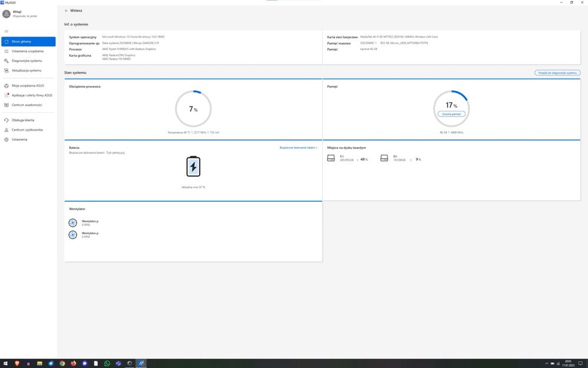Click the G:\ drive icon
The height and width of the screenshot is (368, 588).
coord(384,158)
